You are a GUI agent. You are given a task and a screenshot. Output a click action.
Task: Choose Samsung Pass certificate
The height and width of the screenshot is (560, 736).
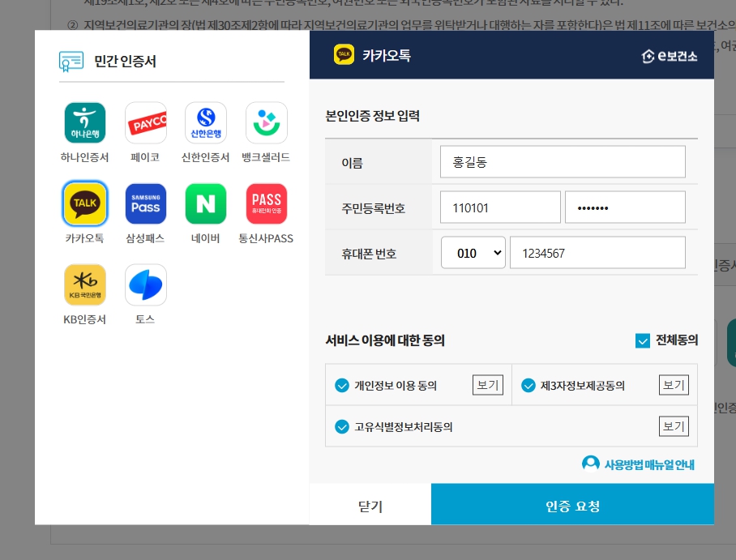click(x=145, y=203)
